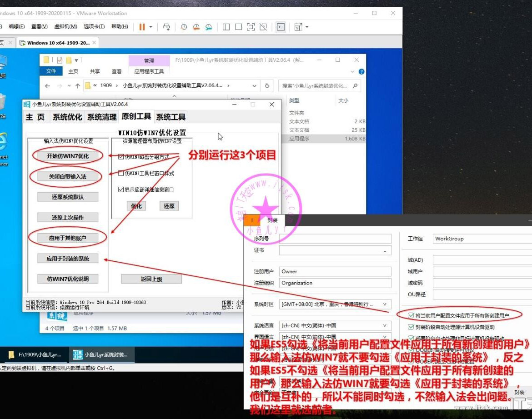Screen dimensions: 532x419
Task: Click the Properties icon in Explorer quick access toolbar
Action: (60, 60)
